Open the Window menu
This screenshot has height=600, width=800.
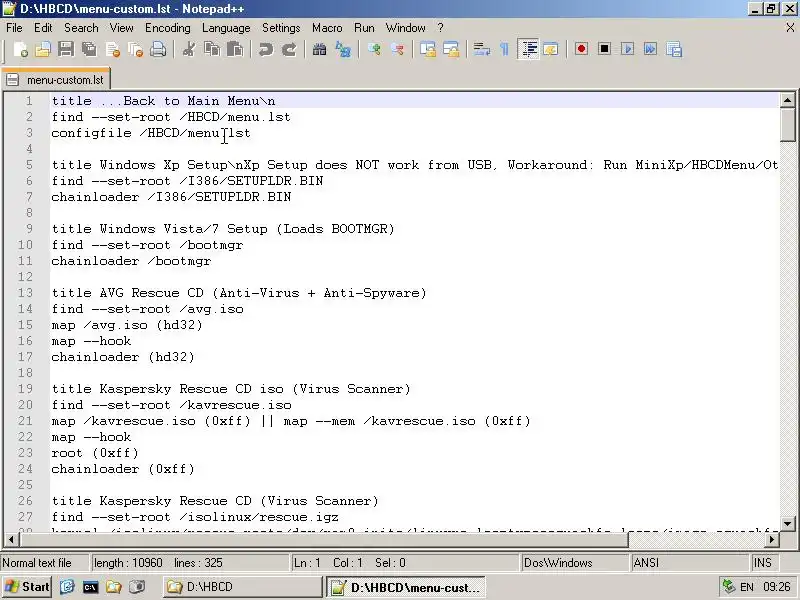coord(406,28)
